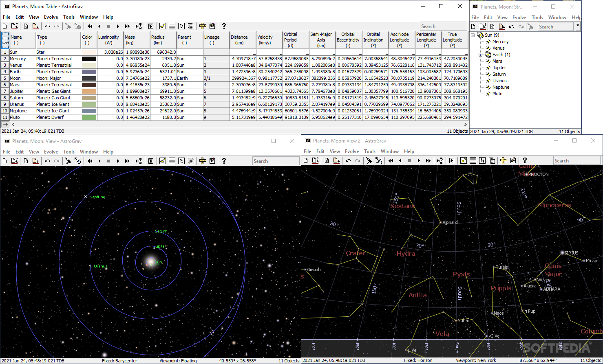Open the Evolve menu in Table window
The width and height of the screenshot is (603, 364).
[51, 17]
